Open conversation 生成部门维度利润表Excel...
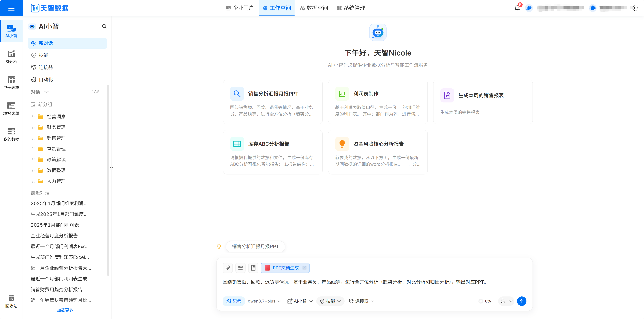Image resolution: width=644 pixels, height=319 pixels. (x=60, y=257)
